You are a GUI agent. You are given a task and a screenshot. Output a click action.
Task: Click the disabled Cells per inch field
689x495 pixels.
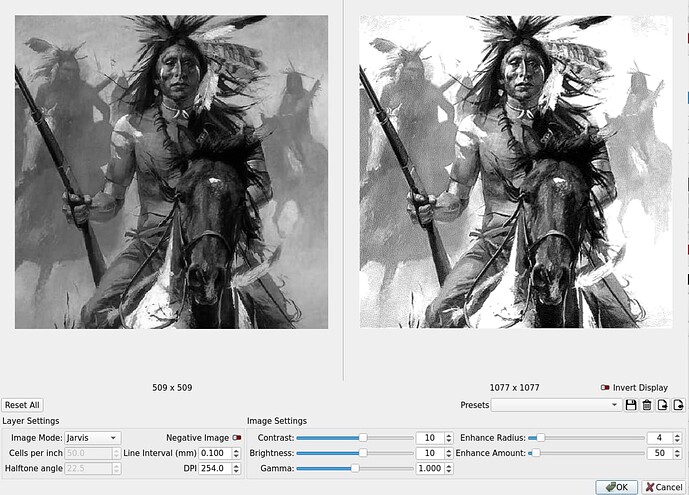93,453
